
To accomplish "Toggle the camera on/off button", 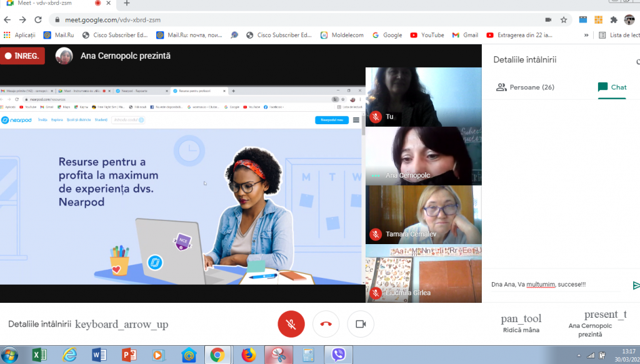I will tap(360, 324).
